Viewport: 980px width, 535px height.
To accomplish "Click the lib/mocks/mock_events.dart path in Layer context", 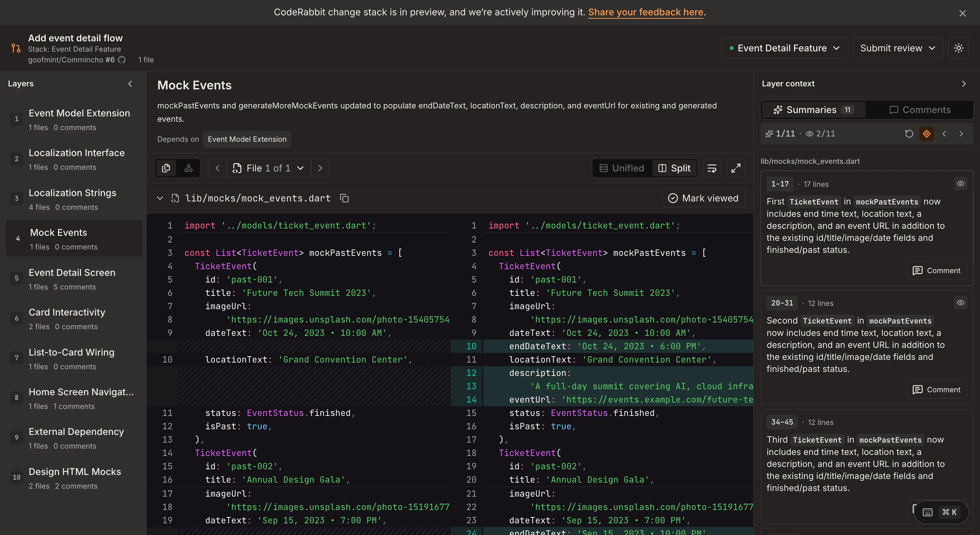I will click(x=810, y=161).
